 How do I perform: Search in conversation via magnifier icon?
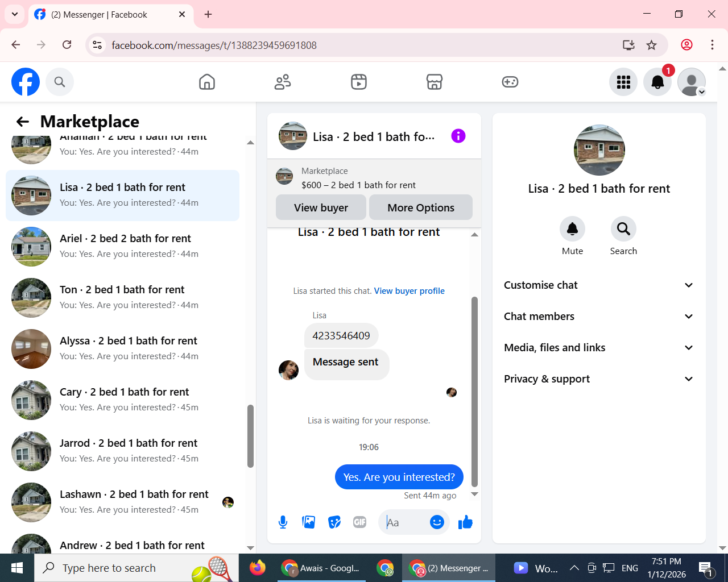623,229
